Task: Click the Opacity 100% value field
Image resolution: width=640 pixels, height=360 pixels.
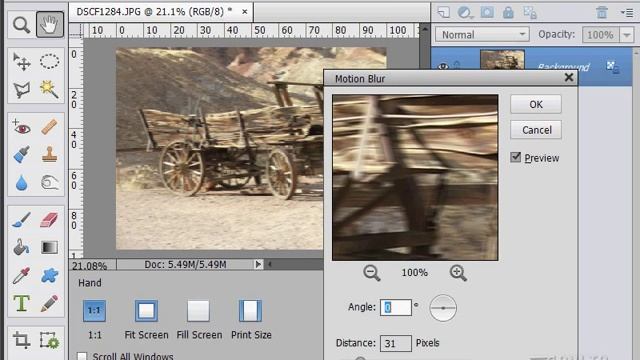Action: 600,35
